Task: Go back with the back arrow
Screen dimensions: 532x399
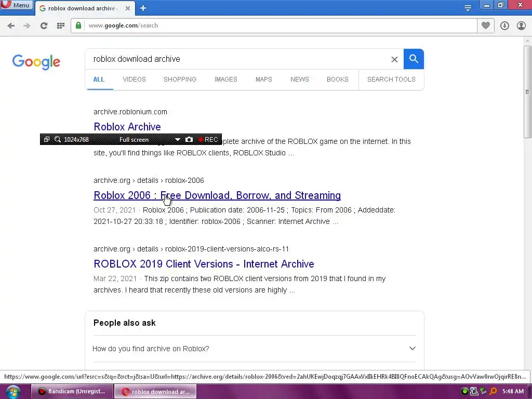Action: coord(11,25)
